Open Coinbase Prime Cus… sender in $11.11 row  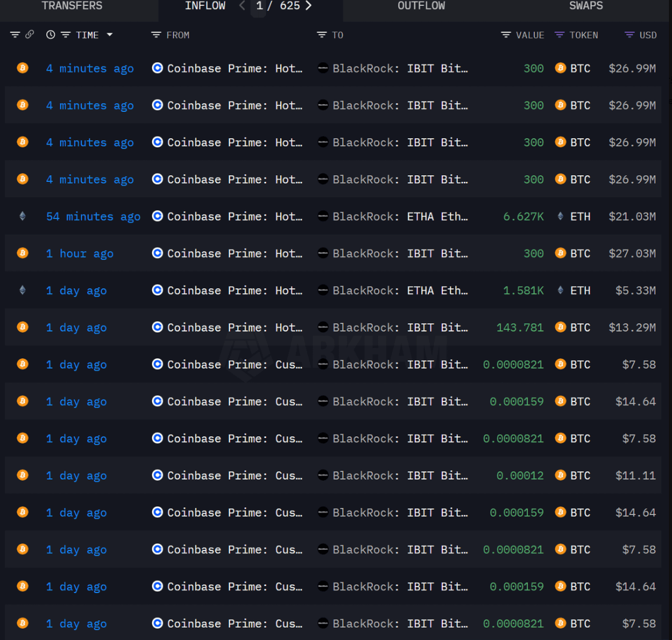(x=235, y=476)
